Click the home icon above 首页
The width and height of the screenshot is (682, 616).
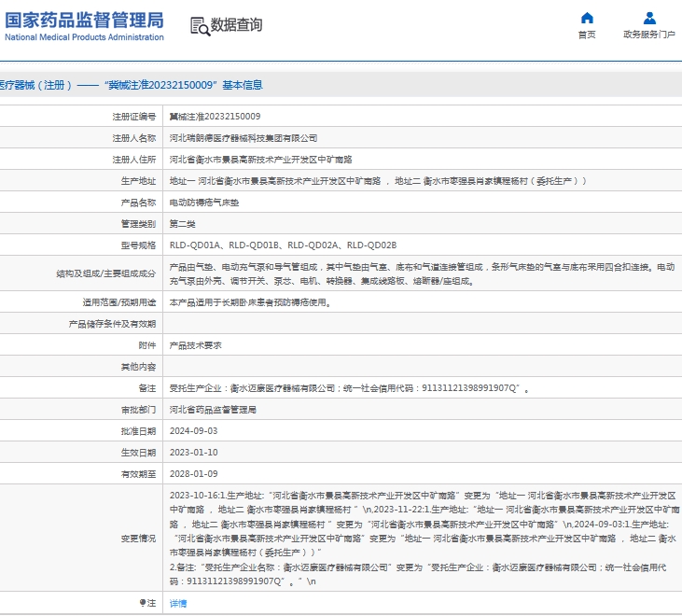587,18
